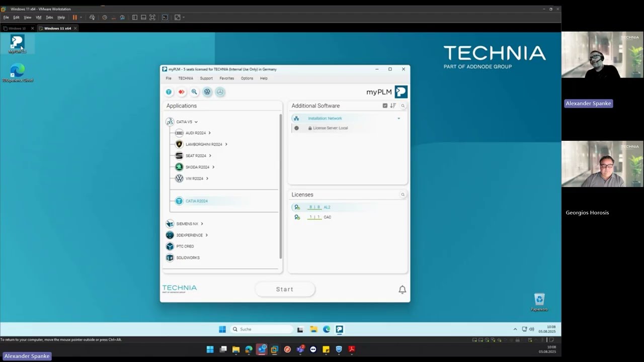Open VMware console view icon
The image size is (644, 362).
[x=165, y=17]
